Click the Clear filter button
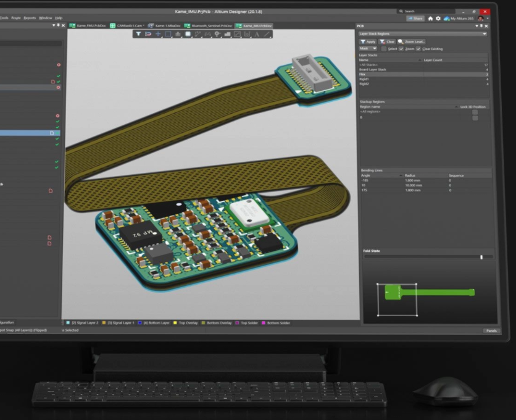This screenshot has height=420, width=516. [x=387, y=41]
